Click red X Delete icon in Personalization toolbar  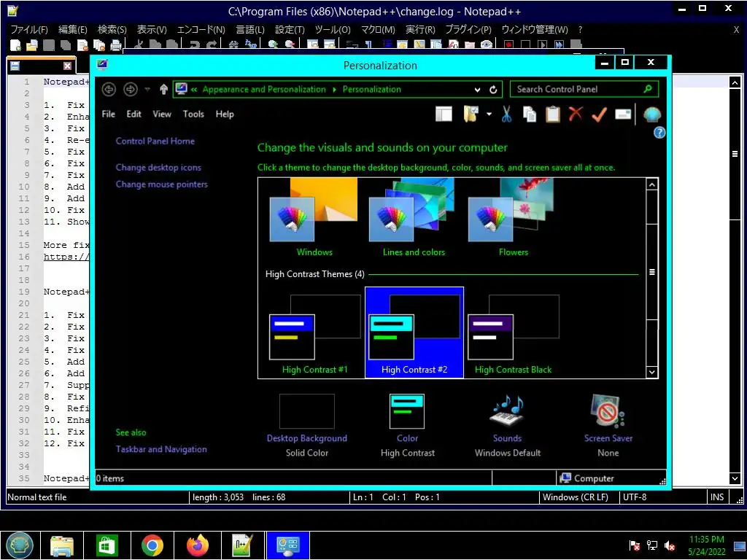pyautogui.click(x=576, y=114)
